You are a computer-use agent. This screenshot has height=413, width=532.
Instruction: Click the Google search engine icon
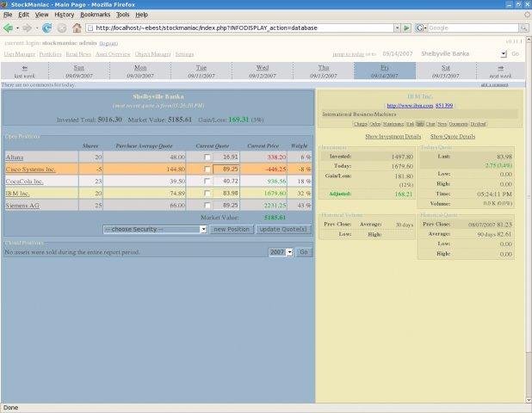coord(420,28)
